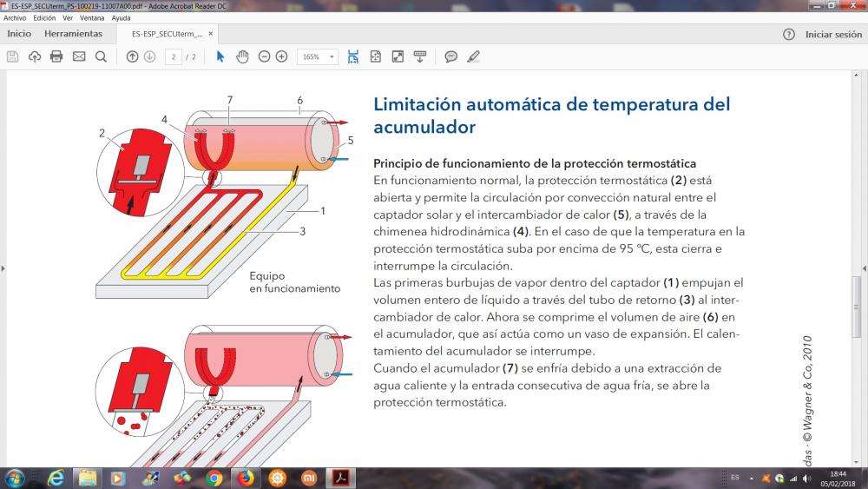The height and width of the screenshot is (489, 868).
Task: Switch to Adobe Acrobat Reader on taskbar
Action: (x=340, y=478)
